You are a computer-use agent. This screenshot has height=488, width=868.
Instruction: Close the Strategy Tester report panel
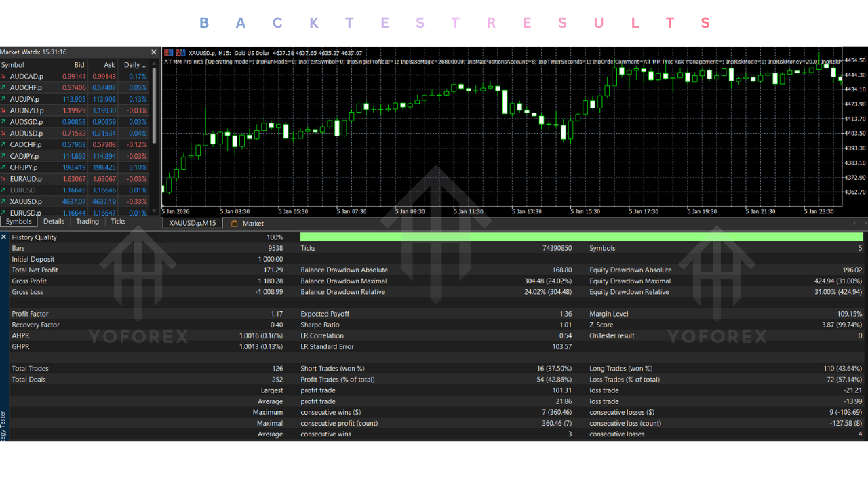(x=4, y=237)
